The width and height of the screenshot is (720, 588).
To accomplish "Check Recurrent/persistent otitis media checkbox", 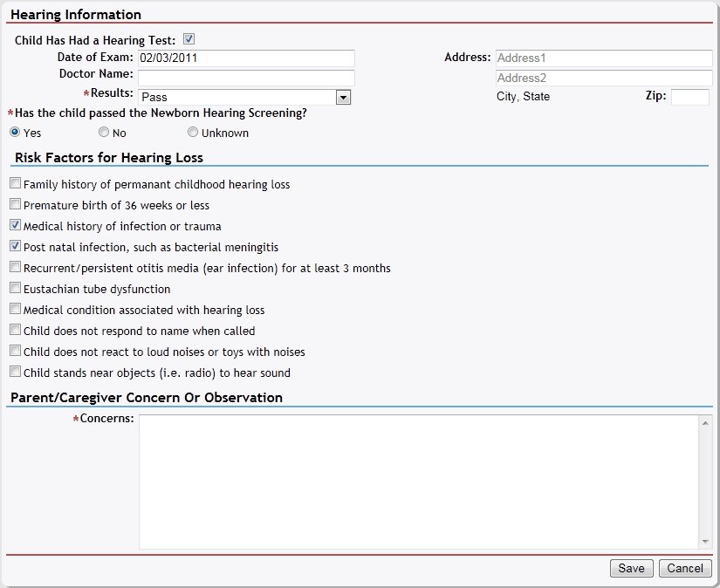I will (15, 268).
